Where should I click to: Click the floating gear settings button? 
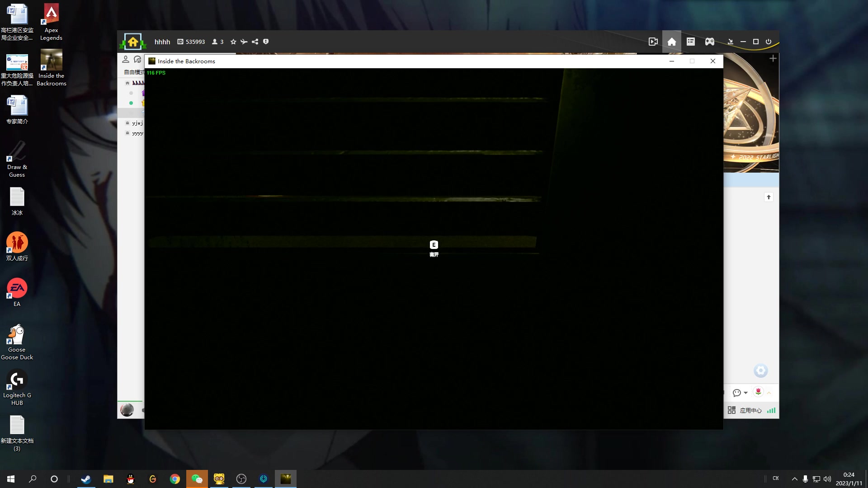[760, 371]
